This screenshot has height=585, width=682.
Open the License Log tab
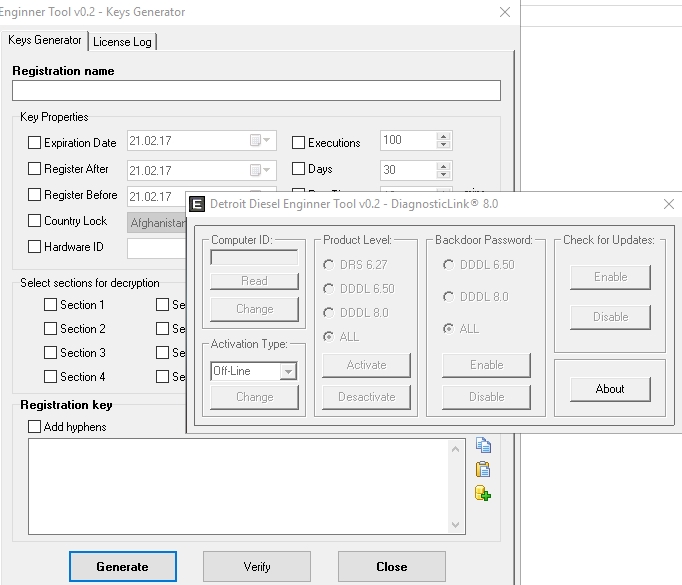tap(122, 42)
